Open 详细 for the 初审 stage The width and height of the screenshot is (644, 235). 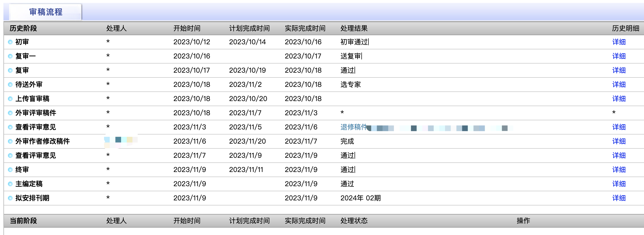click(619, 42)
